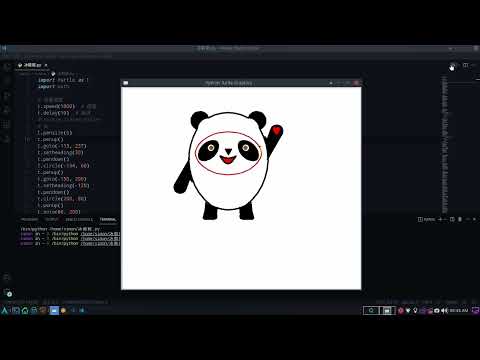This screenshot has width=480, height=360.
Task: Open the volume control in the system tray
Action: tap(444, 311)
